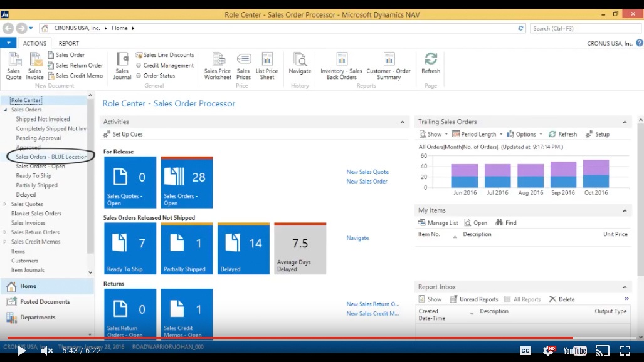
Task: Delete report in Report Inbox
Action: click(562, 299)
